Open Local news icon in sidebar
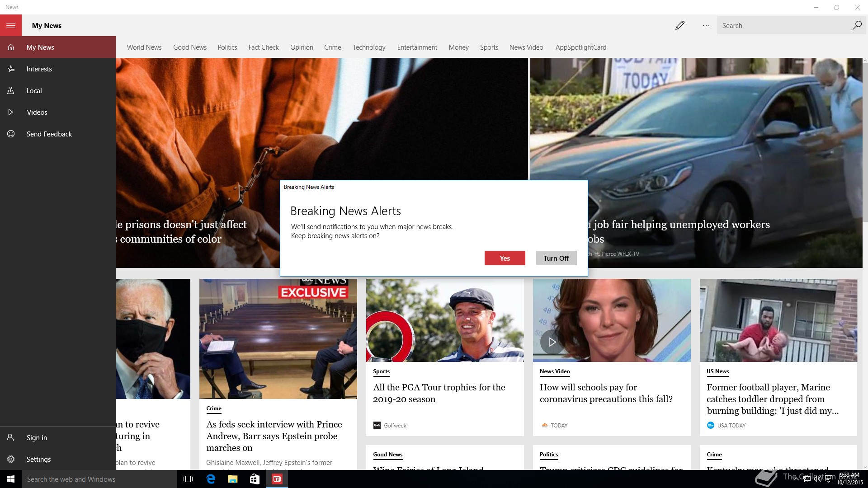 pyautogui.click(x=11, y=90)
